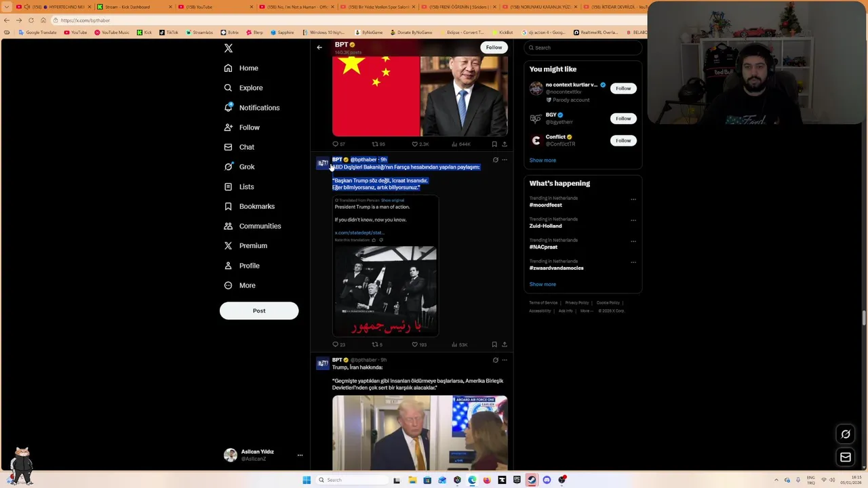Open options dots for #zwaardvandamocles trend
Image resolution: width=868 pixels, height=488 pixels.
[633, 262]
